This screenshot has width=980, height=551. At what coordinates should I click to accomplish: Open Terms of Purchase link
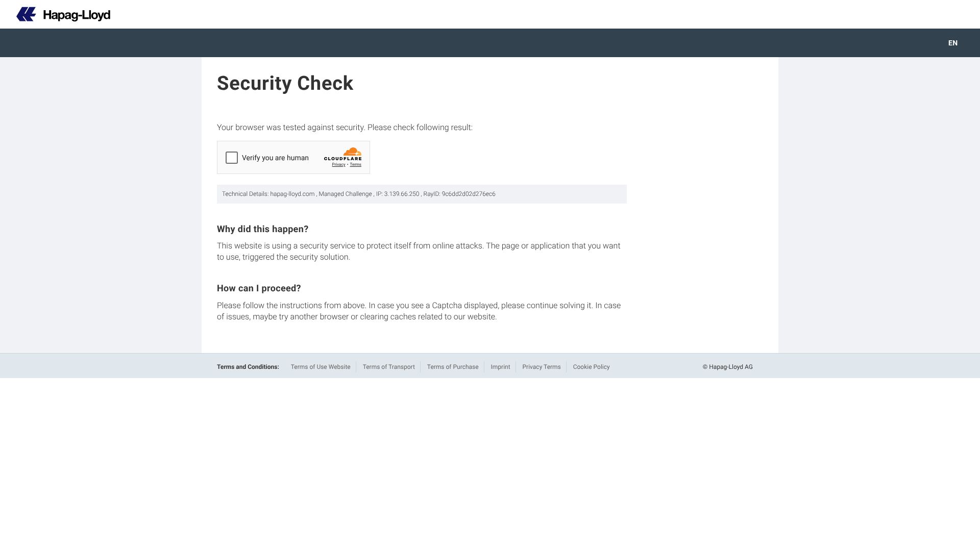tap(452, 367)
